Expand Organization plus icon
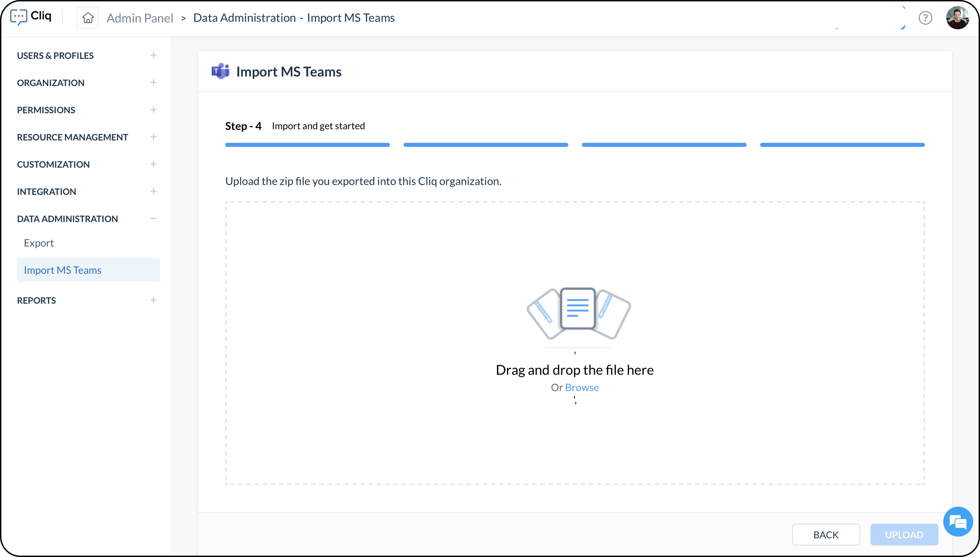This screenshot has height=557, width=980. click(x=153, y=82)
